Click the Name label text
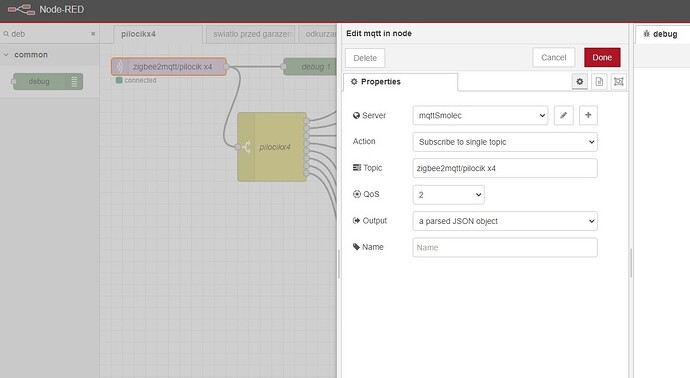The width and height of the screenshot is (690, 378). 373,247
